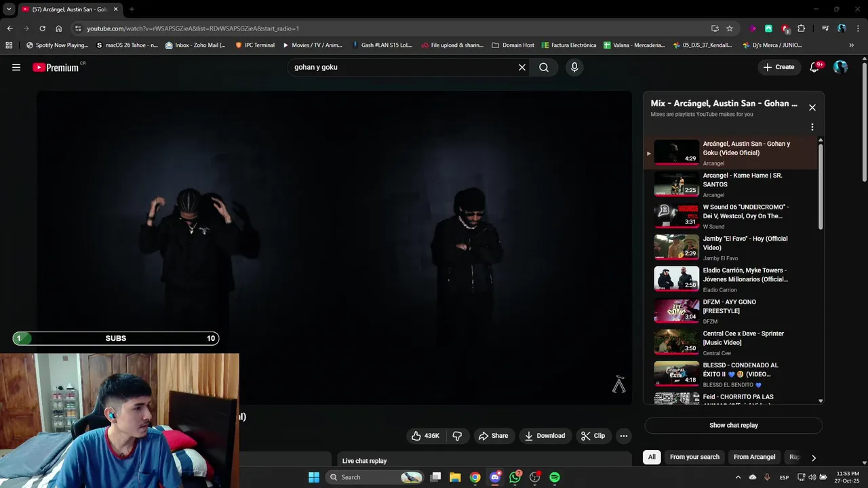Click the page vertical scrollbar
The image size is (868, 488).
pyautogui.click(x=864, y=122)
